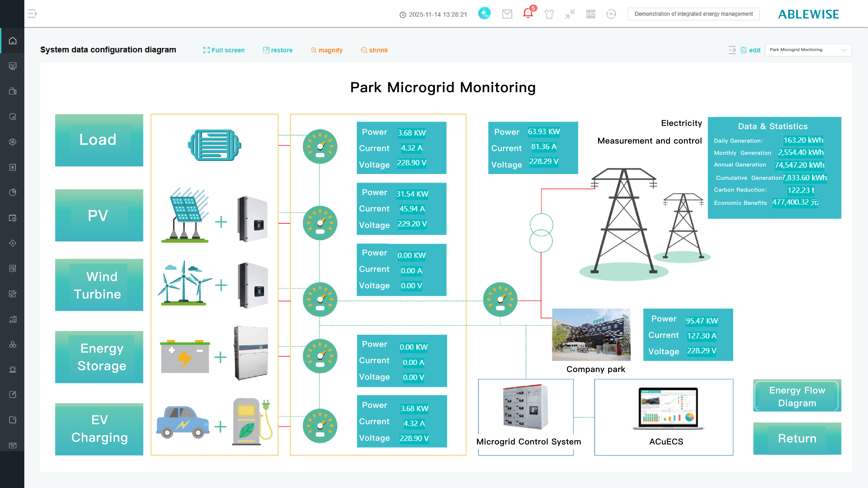Viewport: 868px width, 488px height.
Task: Click the Company park photo thumbnail
Action: click(591, 335)
